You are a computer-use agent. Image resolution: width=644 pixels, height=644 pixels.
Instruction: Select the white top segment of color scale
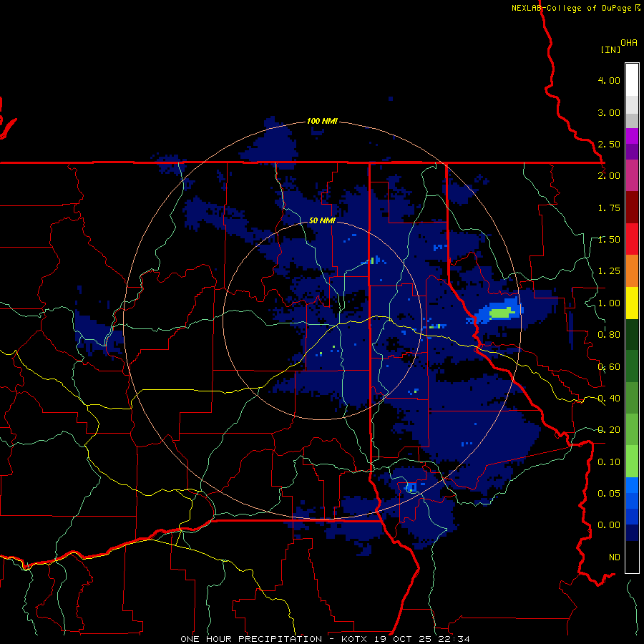(632, 80)
